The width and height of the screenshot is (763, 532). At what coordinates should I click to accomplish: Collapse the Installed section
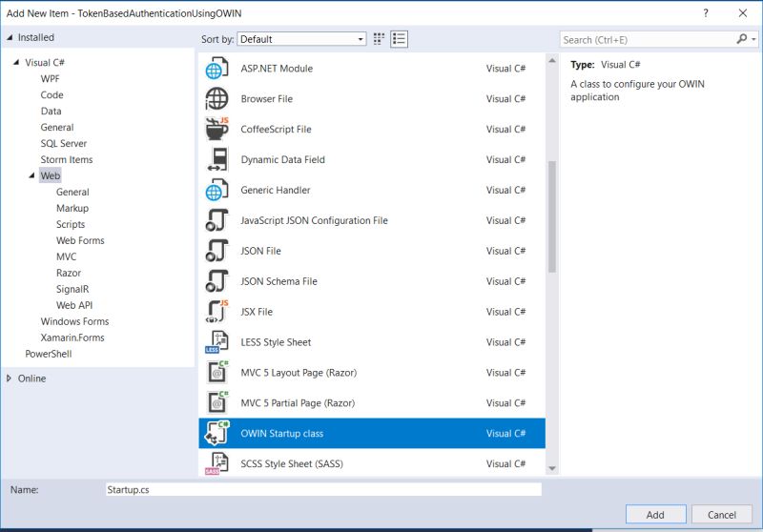[10, 37]
